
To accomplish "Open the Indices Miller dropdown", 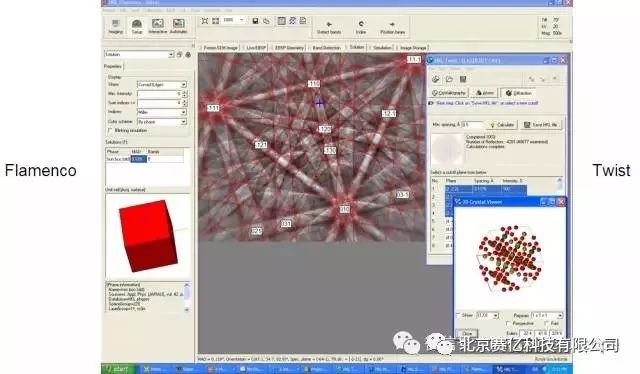I will pos(162,112).
